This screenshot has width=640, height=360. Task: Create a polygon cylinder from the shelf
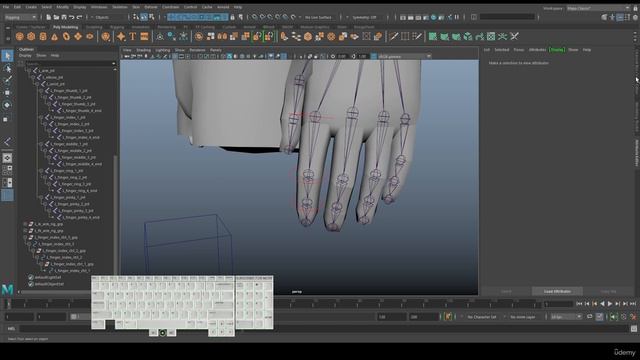point(43,37)
